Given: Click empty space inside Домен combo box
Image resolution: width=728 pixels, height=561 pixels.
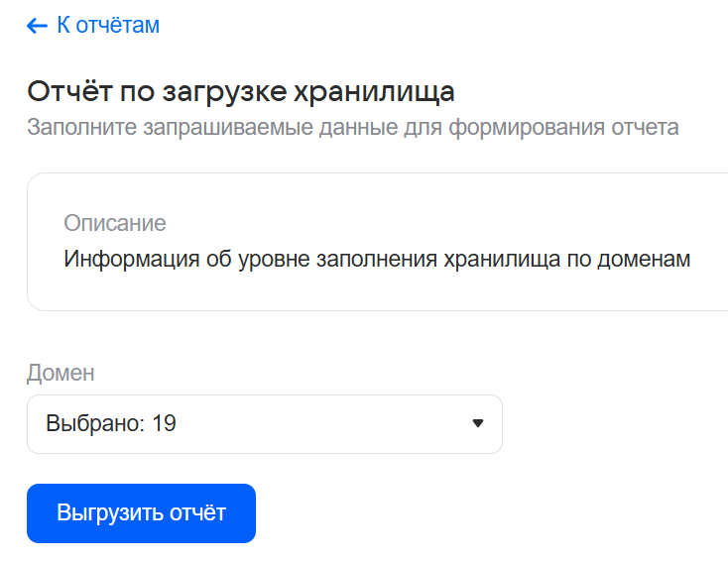Looking at the screenshot, I should point(327,424).
